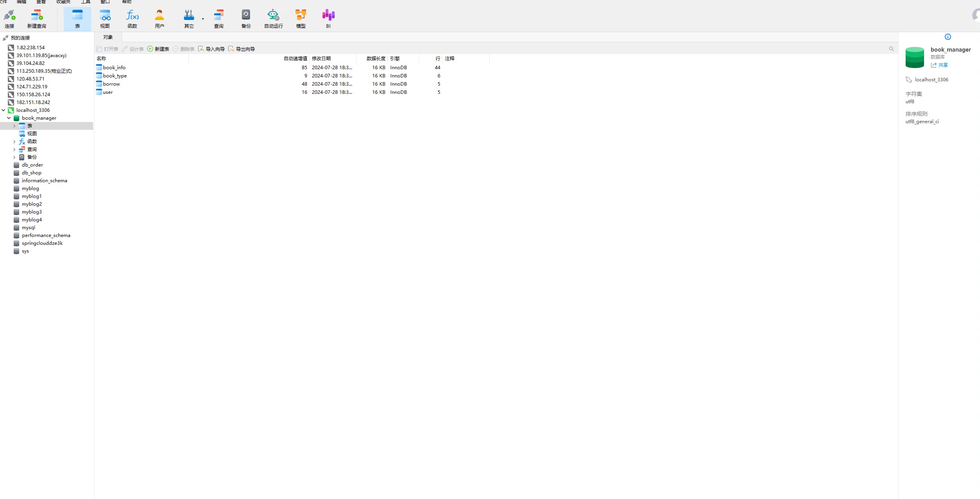Viewport: 980px width, 499px height.
Task: Sort by 名称 column header
Action: point(142,59)
